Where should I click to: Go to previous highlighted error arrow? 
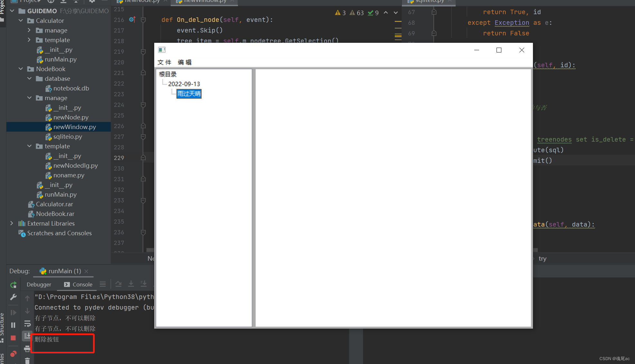tap(386, 13)
